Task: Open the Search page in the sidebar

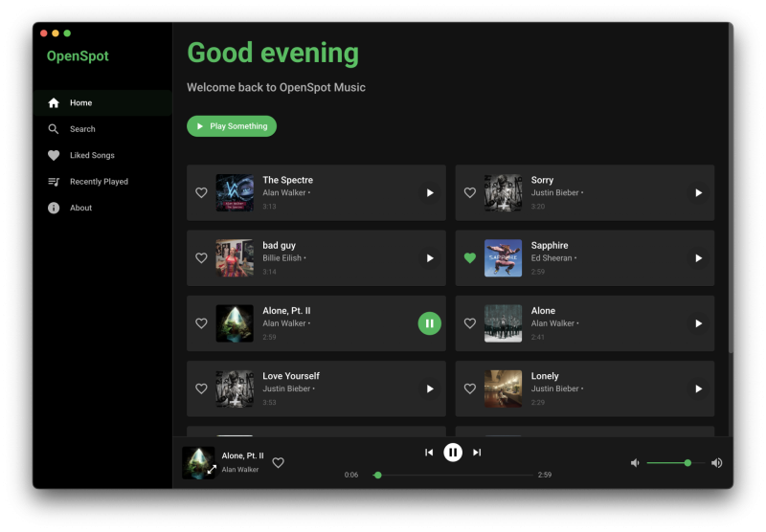Action: (x=82, y=129)
